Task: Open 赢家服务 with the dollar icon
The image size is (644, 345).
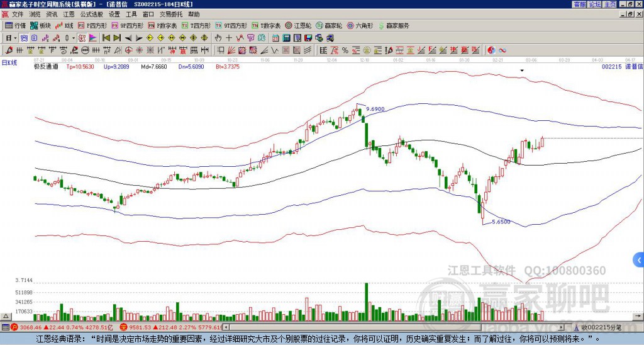Action: 394,25
